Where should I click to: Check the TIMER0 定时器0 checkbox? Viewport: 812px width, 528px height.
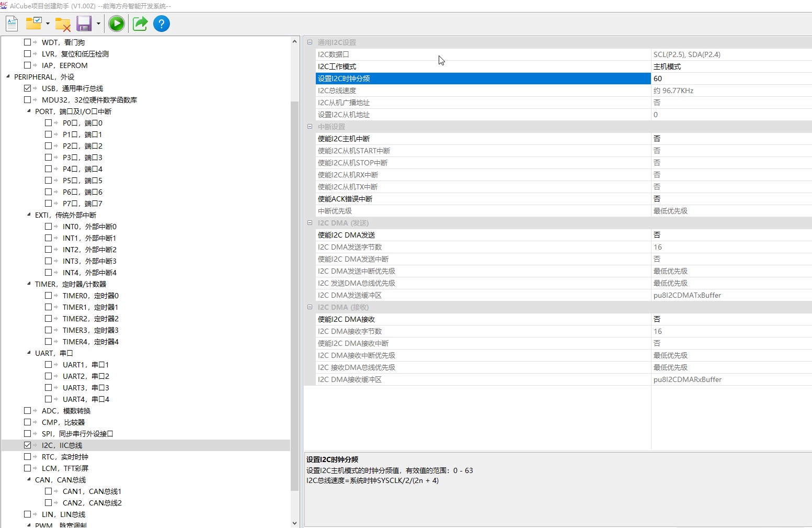(x=49, y=296)
